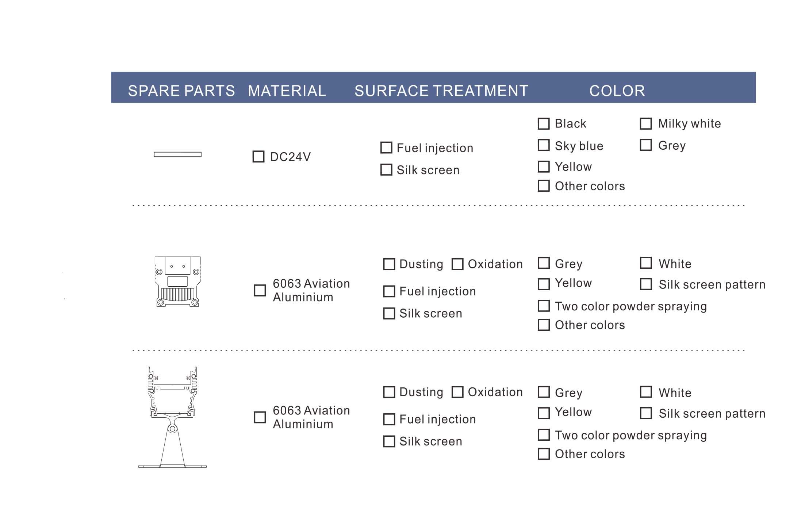Tick Silk screen pattern in middle row

pyautogui.click(x=646, y=284)
